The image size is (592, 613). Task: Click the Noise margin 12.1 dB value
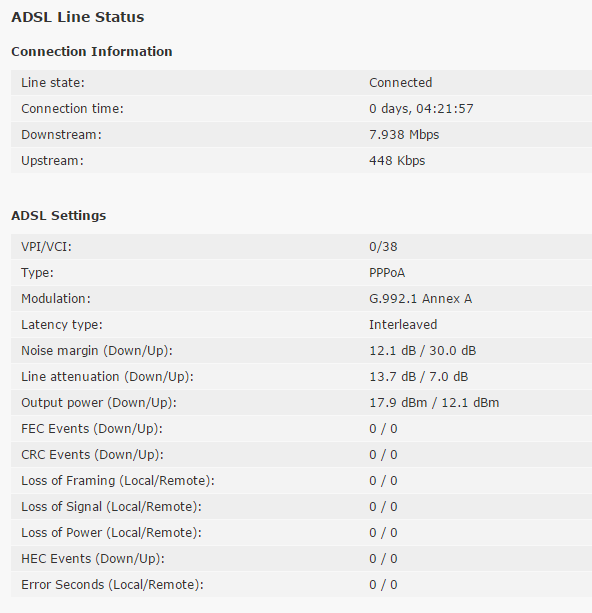(393, 351)
